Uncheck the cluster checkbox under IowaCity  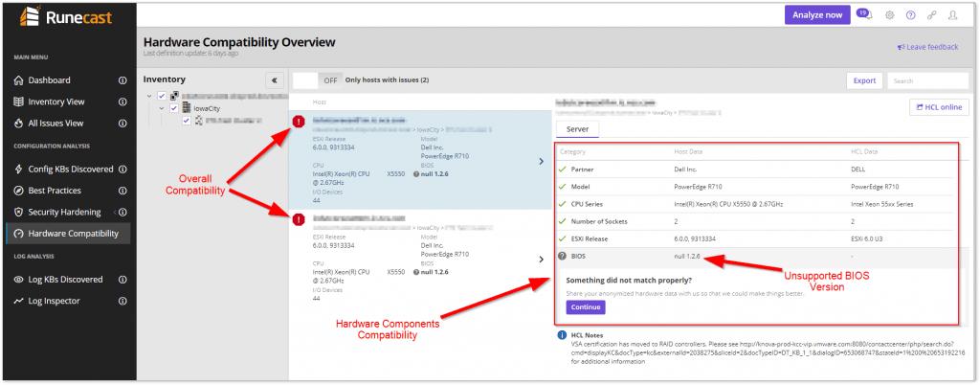(x=187, y=121)
